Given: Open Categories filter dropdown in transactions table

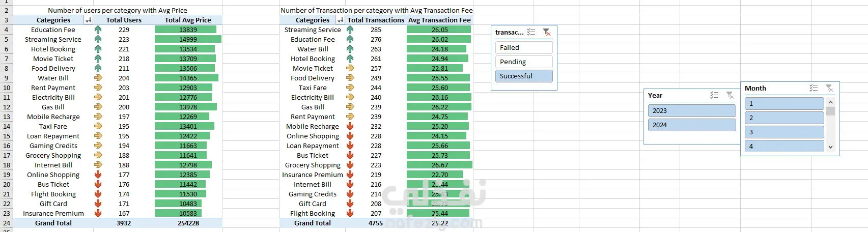Looking at the screenshot, I should coord(341,20).
